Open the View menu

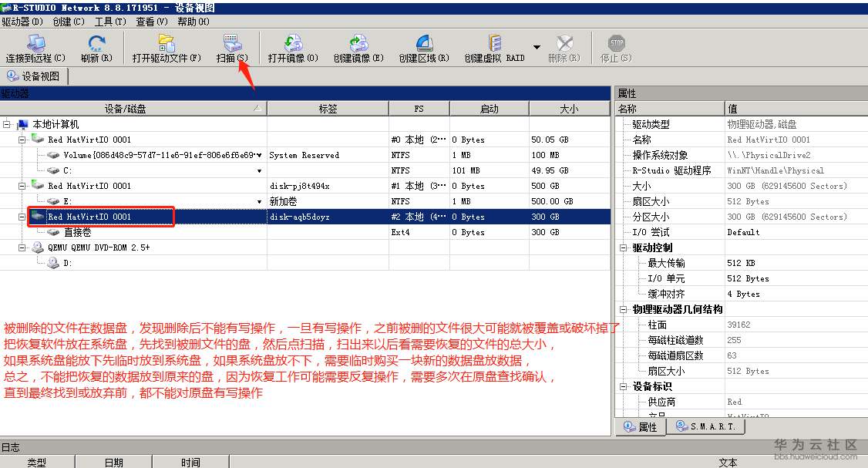tap(152, 22)
